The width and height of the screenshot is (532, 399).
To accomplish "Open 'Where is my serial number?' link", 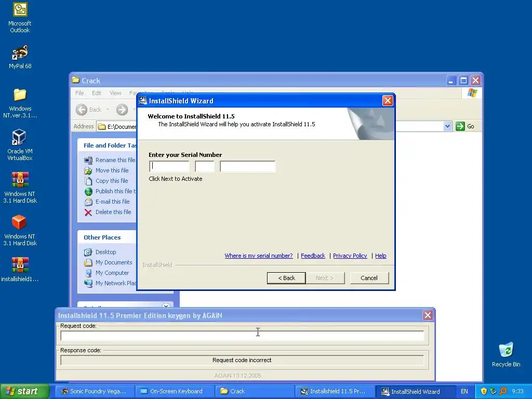I will pos(259,256).
